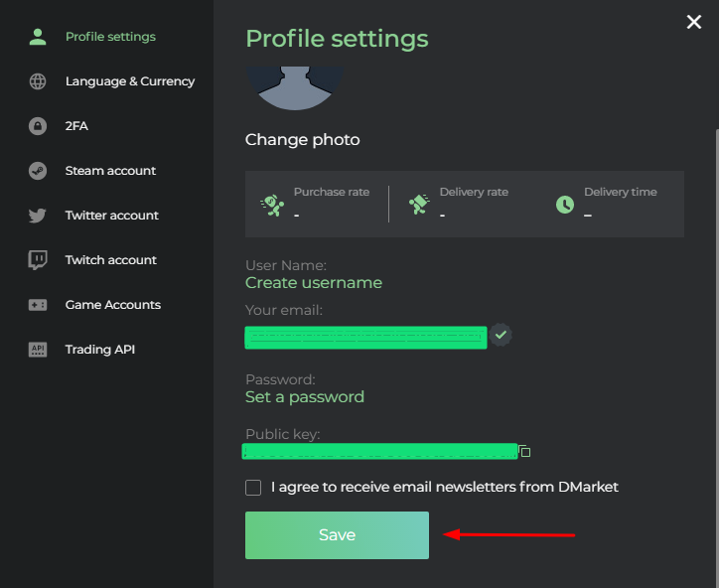
Task: Click the Set a password link
Action: click(305, 397)
